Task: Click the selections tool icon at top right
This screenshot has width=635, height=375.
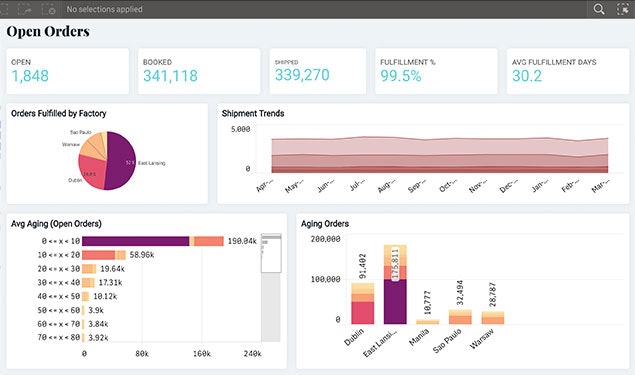Action: pyautogui.click(x=623, y=9)
